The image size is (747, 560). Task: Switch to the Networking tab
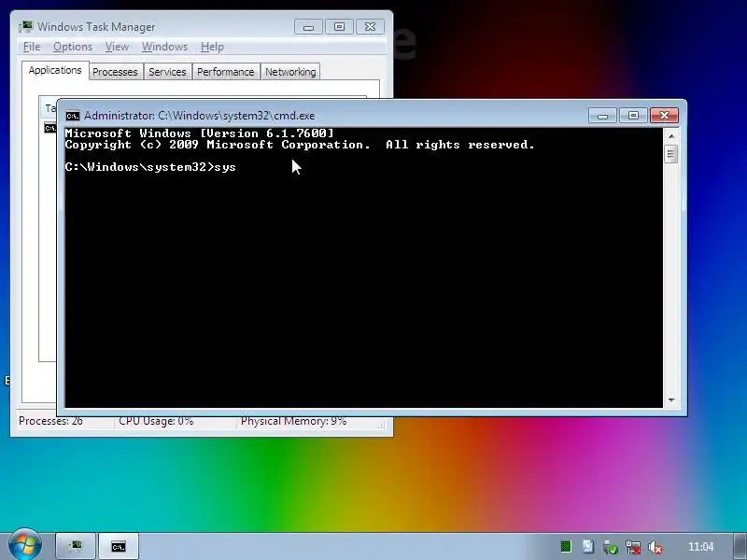pyautogui.click(x=290, y=72)
